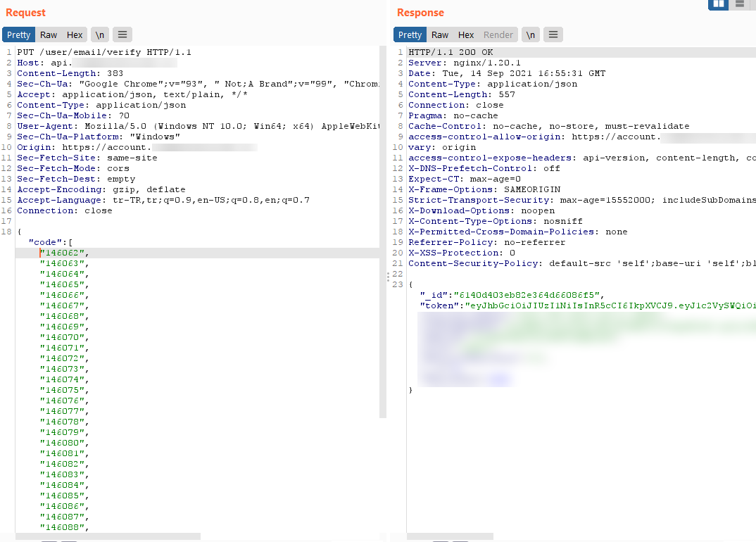The image size is (756, 542).
Task: Click the "code":[ JSON key
Action: click(x=50, y=243)
